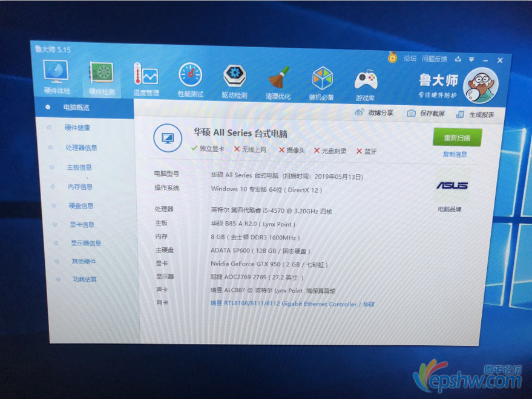
Task: Open 问题反馈 feedback link
Action: pyautogui.click(x=435, y=59)
